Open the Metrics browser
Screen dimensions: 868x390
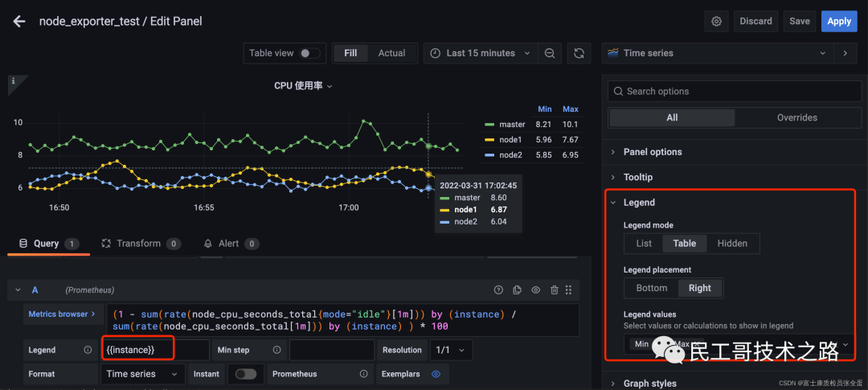point(62,314)
